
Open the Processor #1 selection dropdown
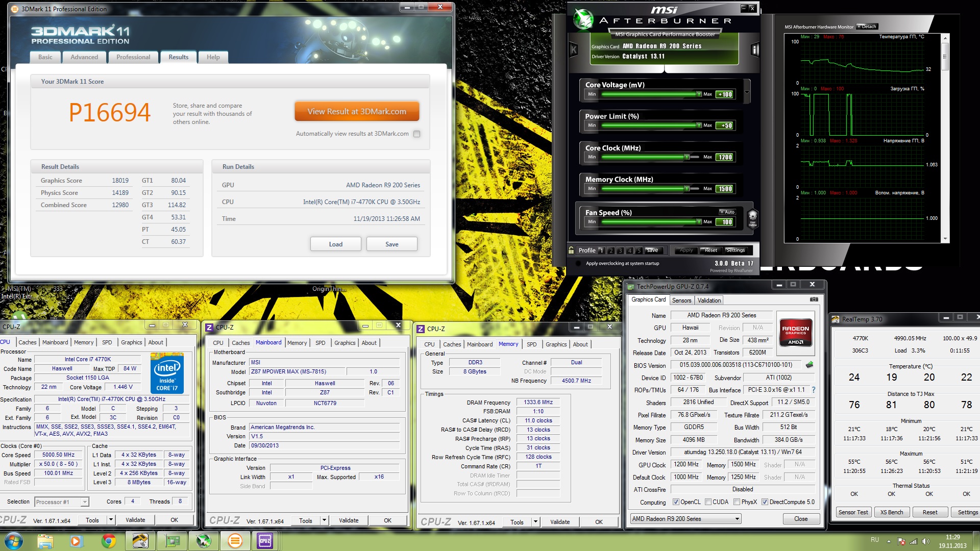coord(62,502)
